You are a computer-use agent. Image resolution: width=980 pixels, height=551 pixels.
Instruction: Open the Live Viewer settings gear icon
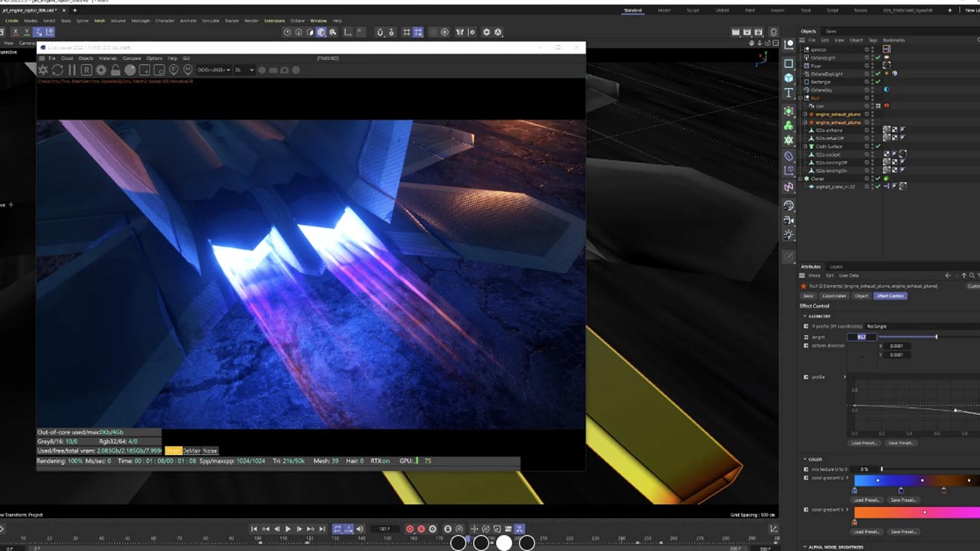pos(100,70)
